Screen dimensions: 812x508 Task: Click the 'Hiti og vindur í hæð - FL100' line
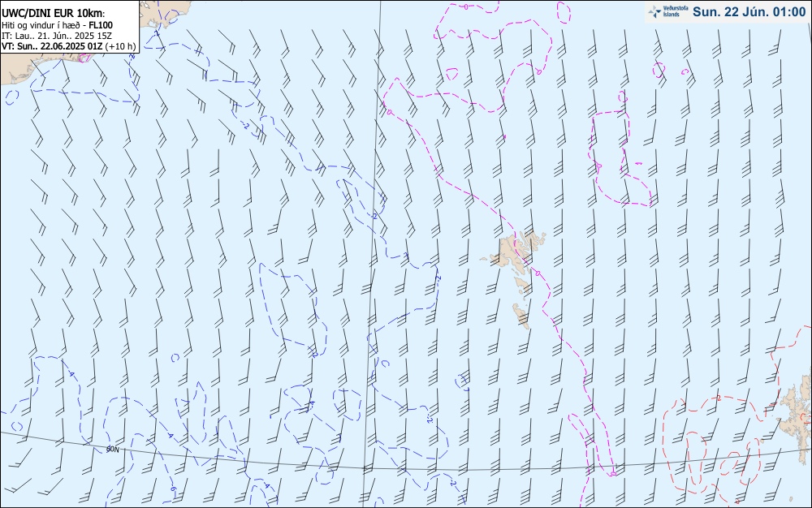pyautogui.click(x=57, y=25)
